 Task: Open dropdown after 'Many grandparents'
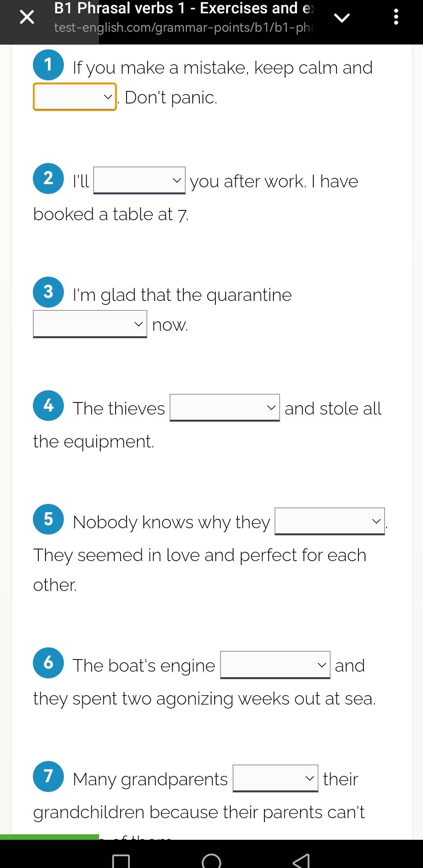[275, 778]
